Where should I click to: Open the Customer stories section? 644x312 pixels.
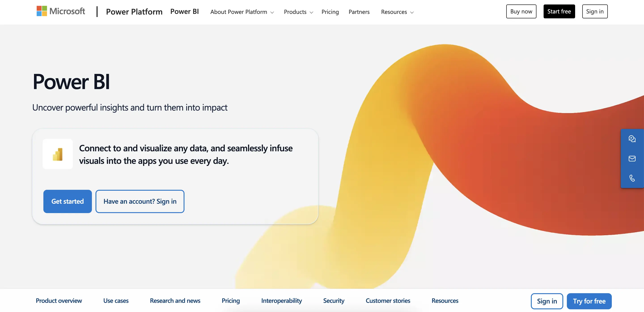[x=388, y=301]
